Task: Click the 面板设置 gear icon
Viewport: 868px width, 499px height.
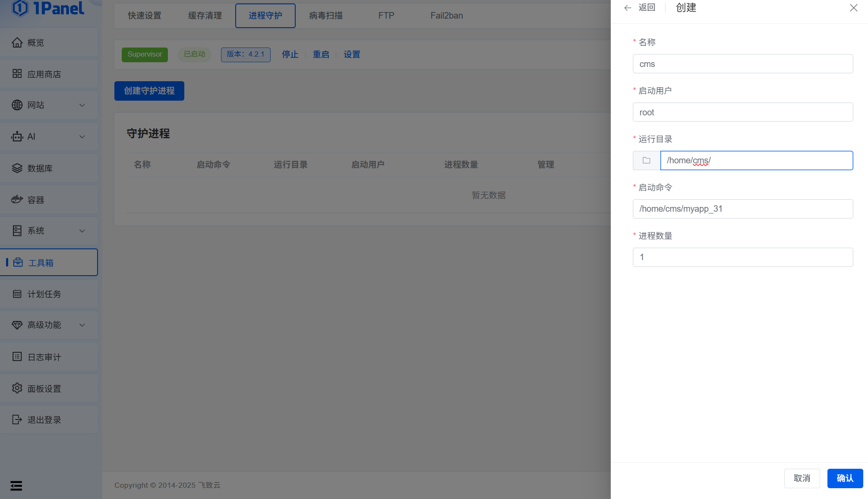Action: coord(17,388)
